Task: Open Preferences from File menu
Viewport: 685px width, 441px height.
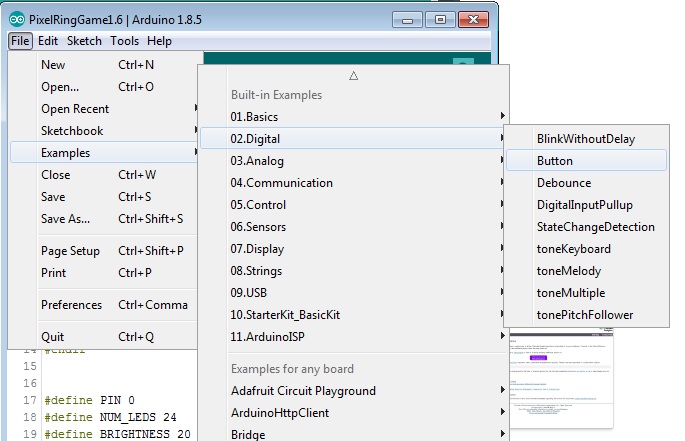Action: (104, 304)
